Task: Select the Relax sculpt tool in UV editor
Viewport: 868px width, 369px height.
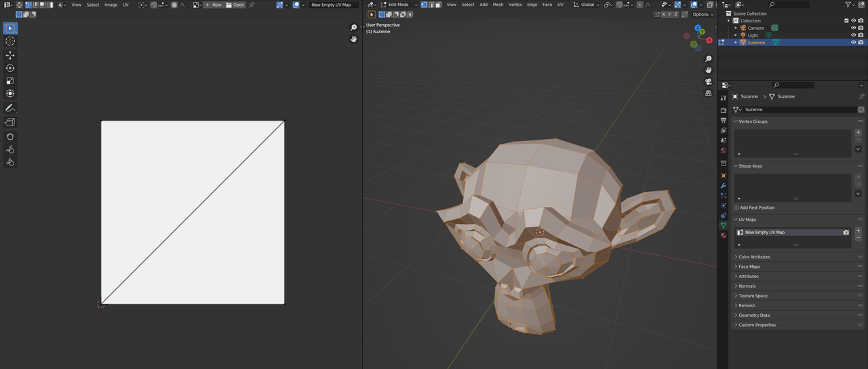Action: pos(10,149)
